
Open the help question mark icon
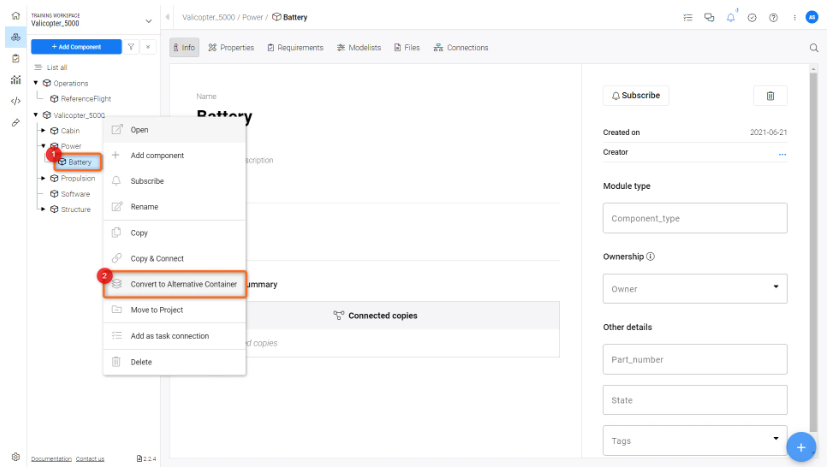pos(773,17)
